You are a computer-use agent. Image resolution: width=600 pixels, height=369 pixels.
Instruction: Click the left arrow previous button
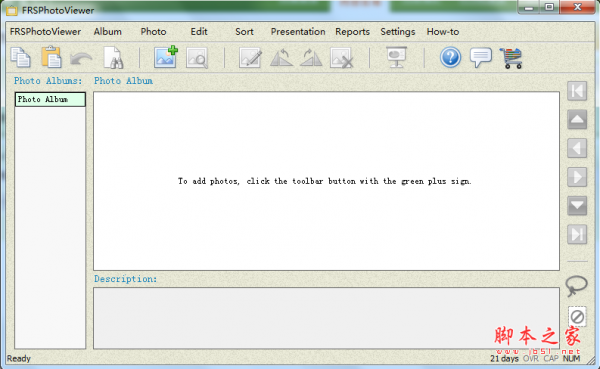[577, 148]
